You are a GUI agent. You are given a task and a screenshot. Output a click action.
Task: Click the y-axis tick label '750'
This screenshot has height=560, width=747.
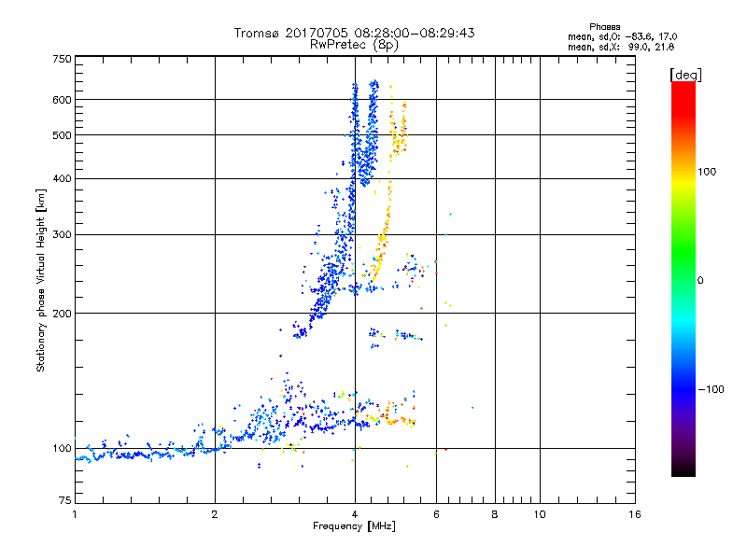[62, 59]
